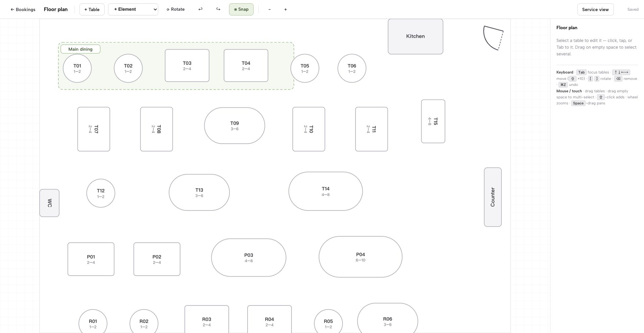Click the delete key remove hint icon

[x=618, y=79]
